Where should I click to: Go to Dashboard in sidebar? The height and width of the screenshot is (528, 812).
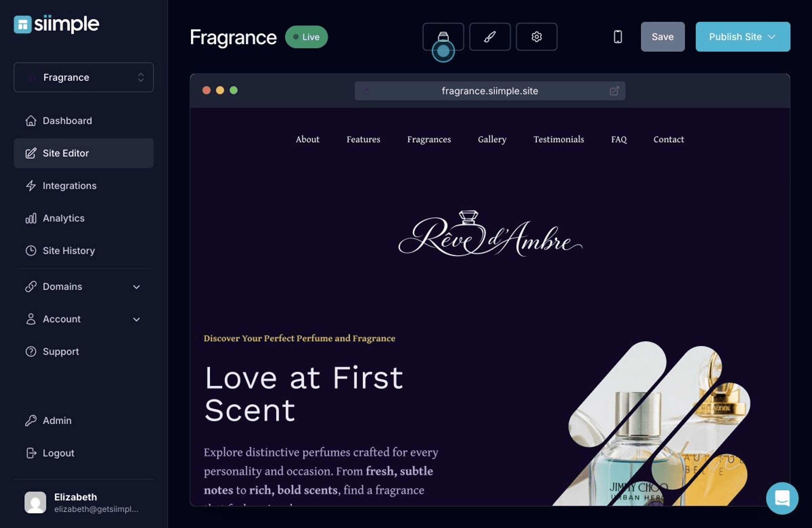tap(84, 120)
